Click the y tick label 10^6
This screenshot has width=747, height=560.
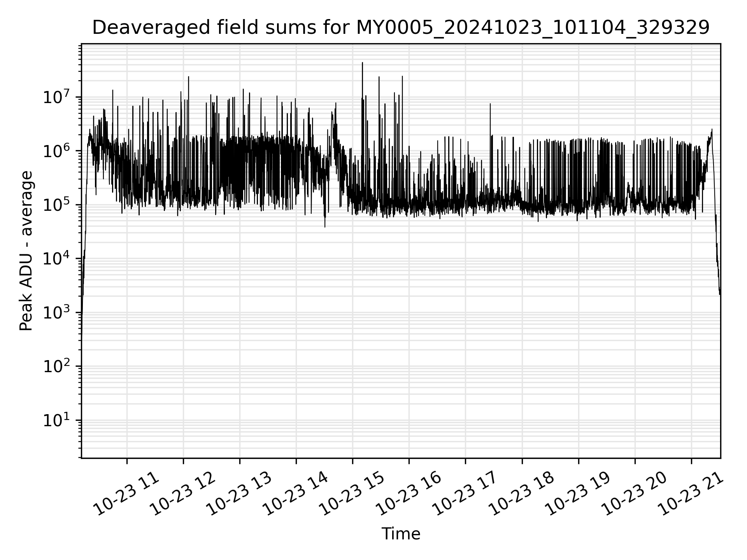tap(56, 151)
